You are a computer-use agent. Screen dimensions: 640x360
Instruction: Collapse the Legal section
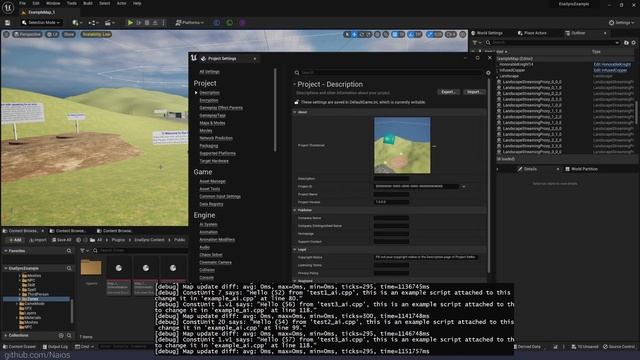coord(295,249)
